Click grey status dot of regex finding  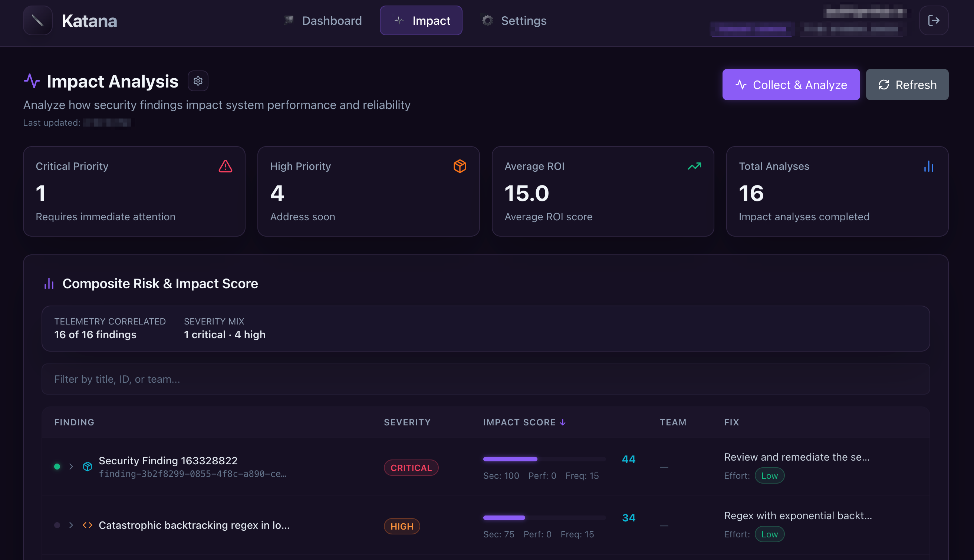point(57,525)
